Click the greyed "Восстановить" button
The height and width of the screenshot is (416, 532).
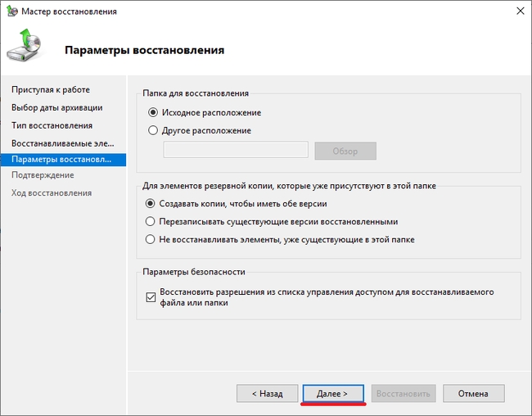click(x=404, y=393)
